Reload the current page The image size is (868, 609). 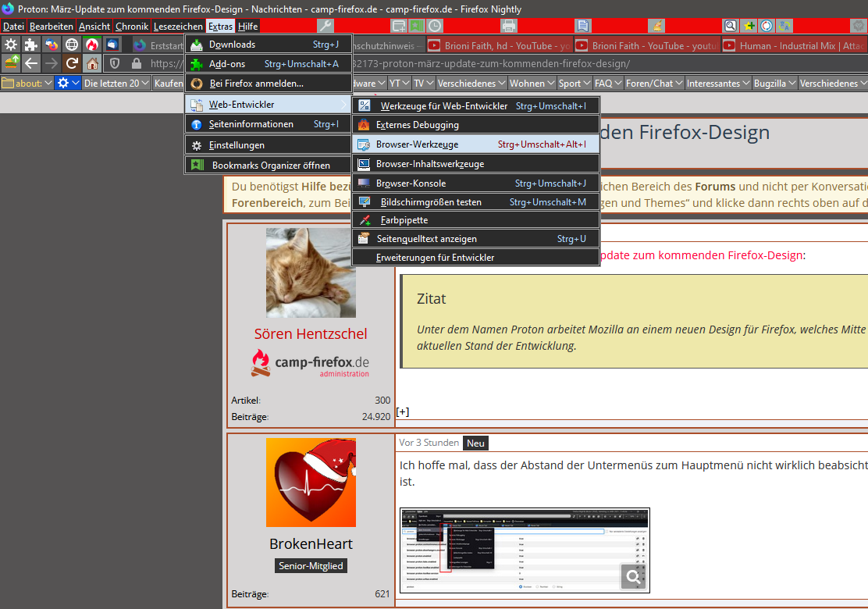pyautogui.click(x=72, y=63)
